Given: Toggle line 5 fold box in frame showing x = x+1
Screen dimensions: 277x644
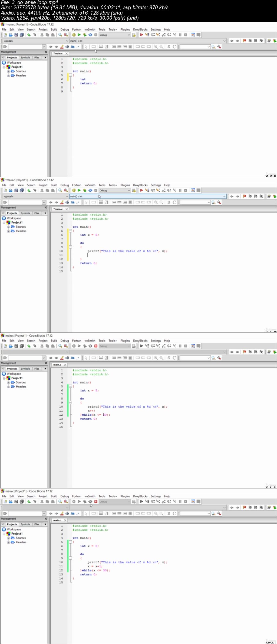Looking at the screenshot, I should (70, 542).
